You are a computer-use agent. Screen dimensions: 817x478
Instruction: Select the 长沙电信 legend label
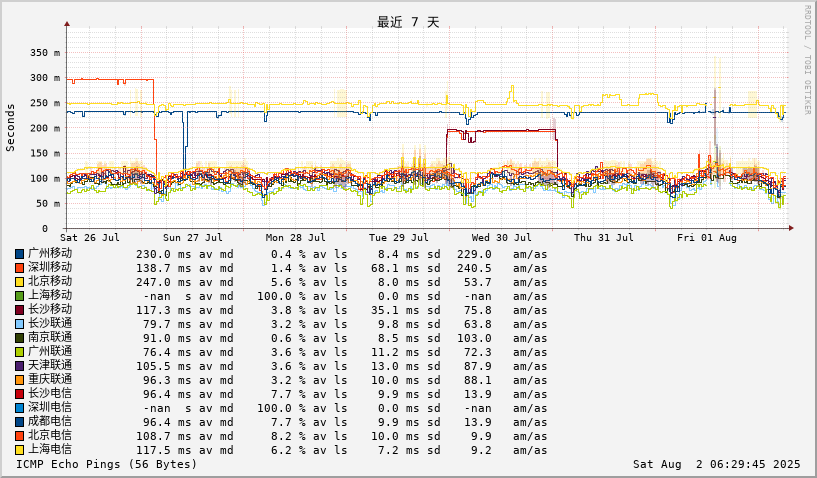(50, 394)
